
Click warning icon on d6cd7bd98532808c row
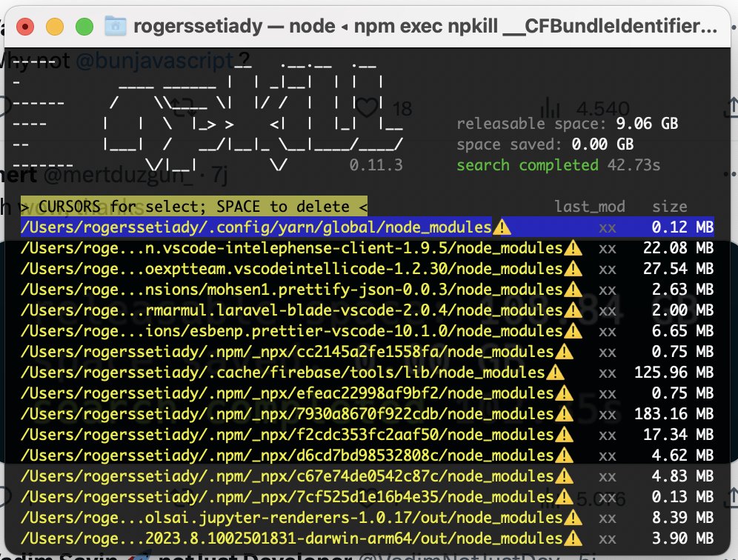pos(564,455)
